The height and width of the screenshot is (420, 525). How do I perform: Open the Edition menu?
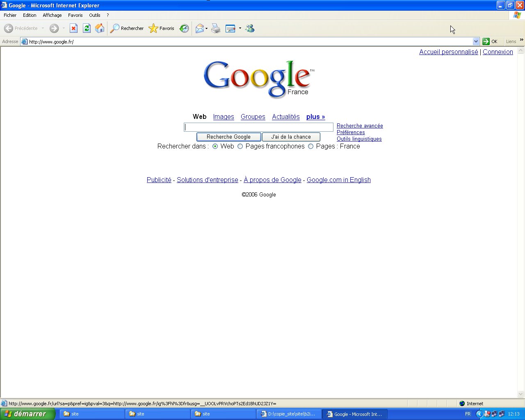[x=30, y=15]
